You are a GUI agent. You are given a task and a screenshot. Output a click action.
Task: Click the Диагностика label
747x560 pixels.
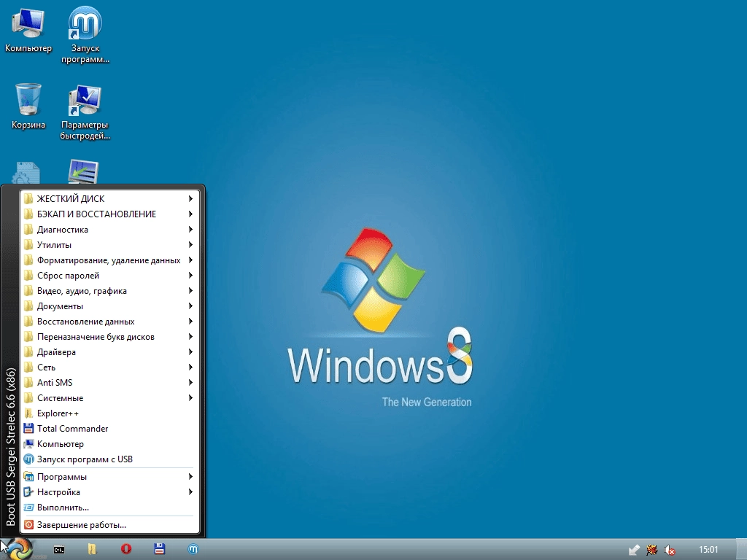pyautogui.click(x=63, y=230)
